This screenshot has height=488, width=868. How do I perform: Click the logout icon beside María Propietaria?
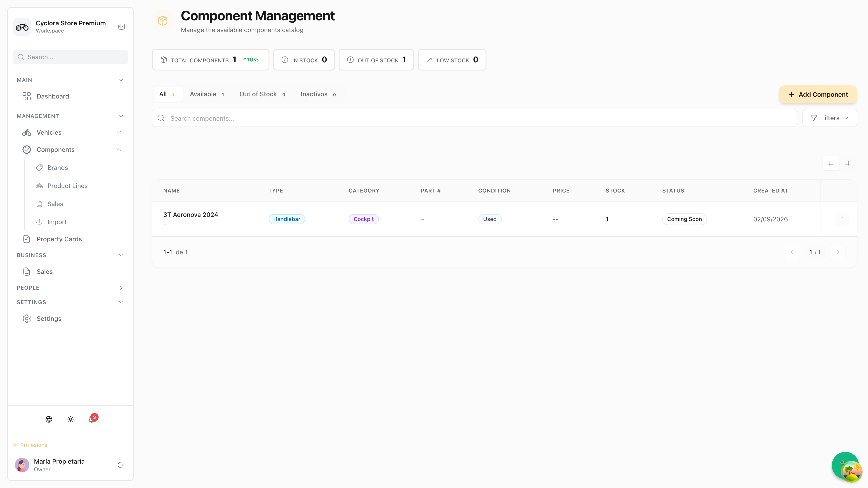tap(121, 465)
